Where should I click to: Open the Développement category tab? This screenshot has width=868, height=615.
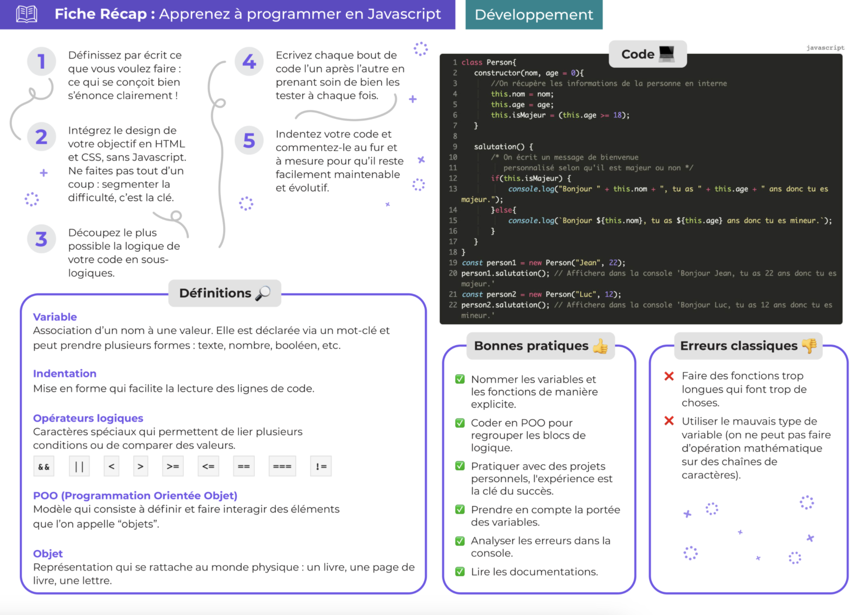[x=534, y=14]
